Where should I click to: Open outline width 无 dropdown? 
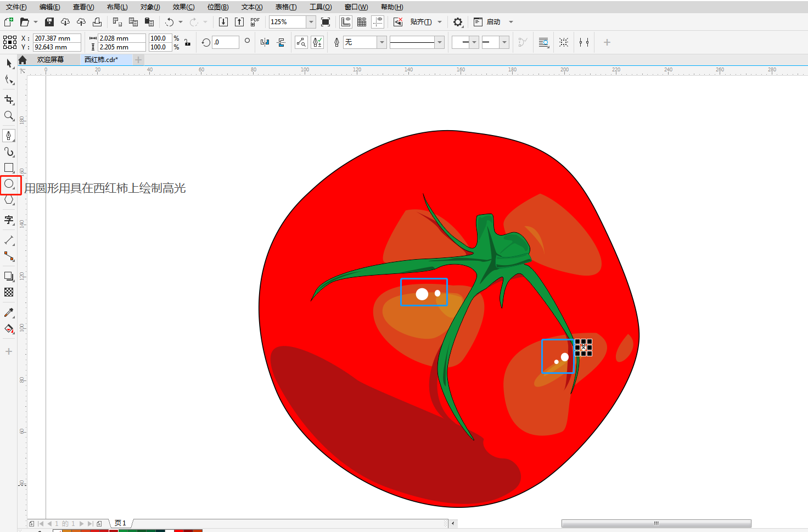382,42
